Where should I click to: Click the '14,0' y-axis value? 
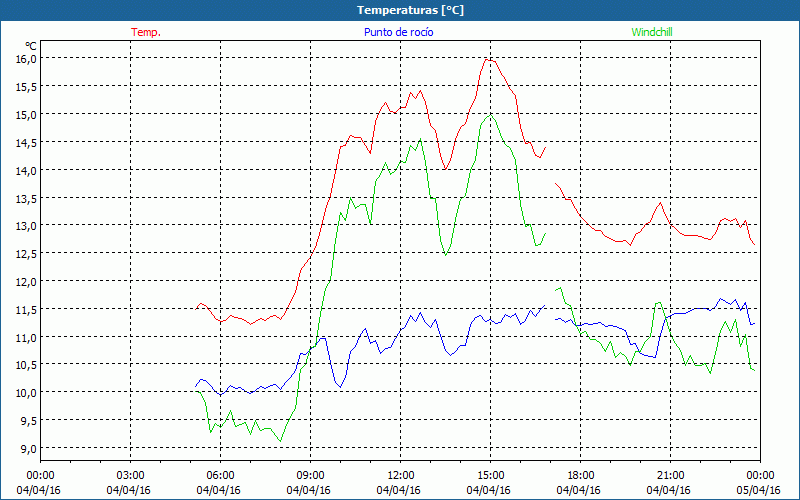click(26, 170)
